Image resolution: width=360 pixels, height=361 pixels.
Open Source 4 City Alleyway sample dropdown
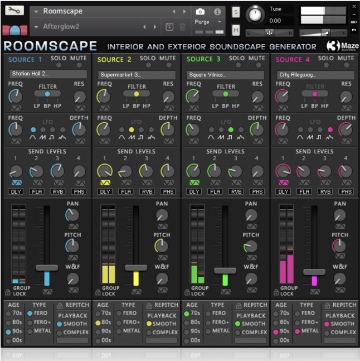coord(315,75)
